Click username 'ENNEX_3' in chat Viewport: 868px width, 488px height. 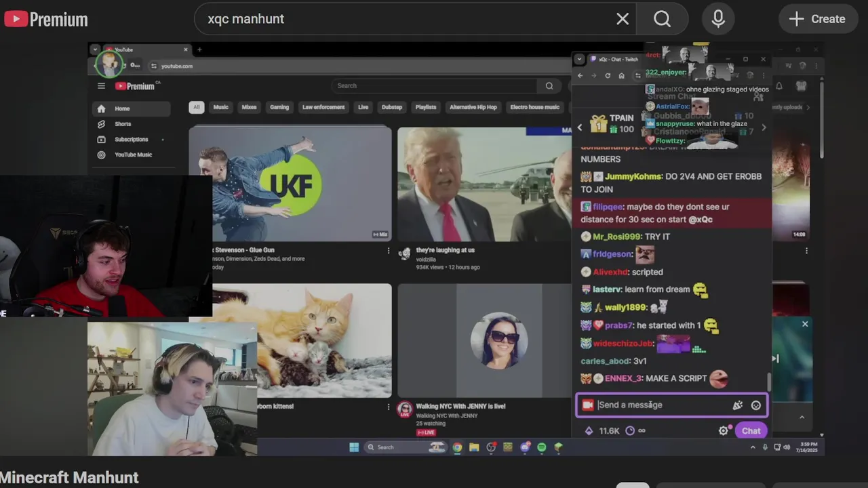coord(623,378)
